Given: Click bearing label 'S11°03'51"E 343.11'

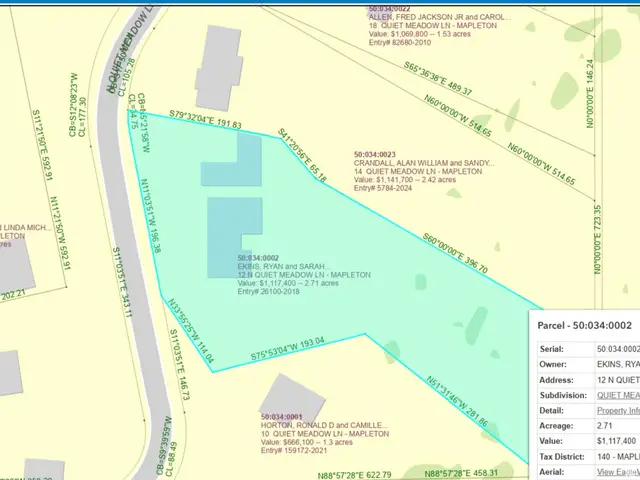Looking at the screenshot, I should tap(122, 282).
